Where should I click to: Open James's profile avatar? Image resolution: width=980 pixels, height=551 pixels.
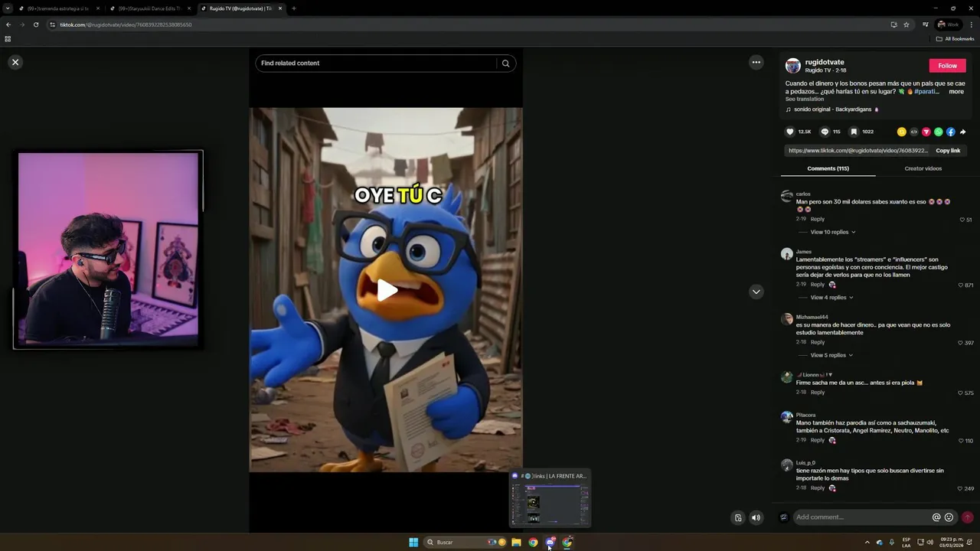point(786,254)
